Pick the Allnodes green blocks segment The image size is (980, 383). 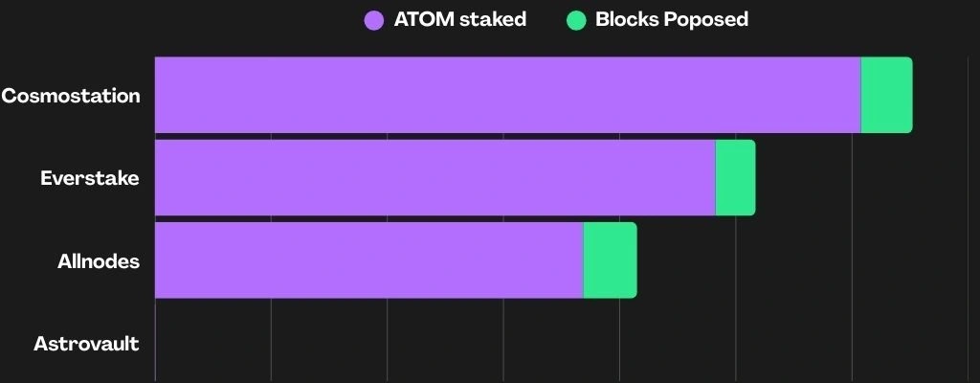(610, 260)
